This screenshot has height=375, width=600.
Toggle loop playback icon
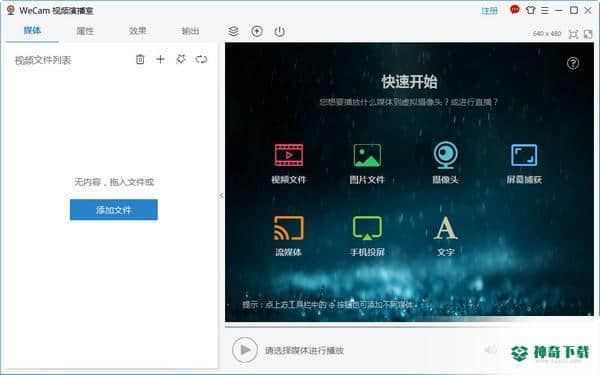pos(201,59)
